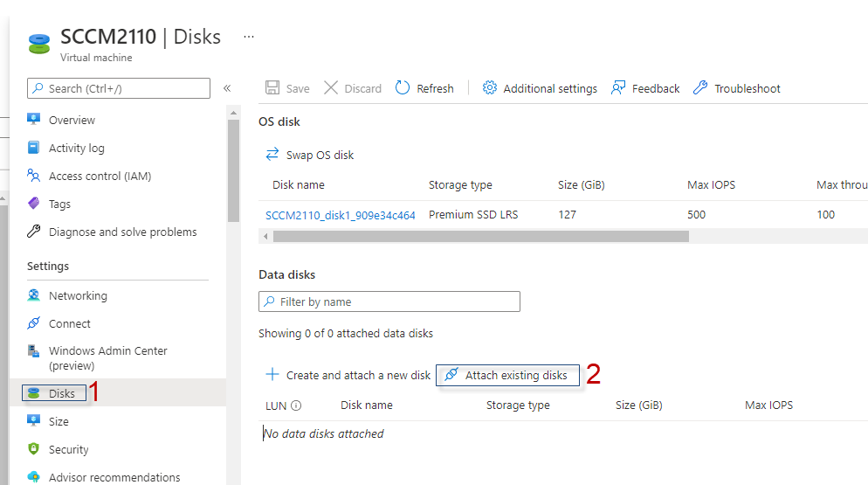Image resolution: width=868 pixels, height=485 pixels.
Task: Click the Networking icon
Action: click(x=34, y=295)
